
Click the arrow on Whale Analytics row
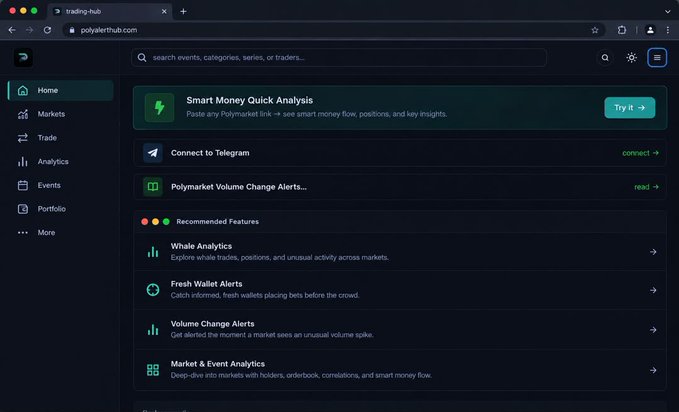click(x=653, y=252)
